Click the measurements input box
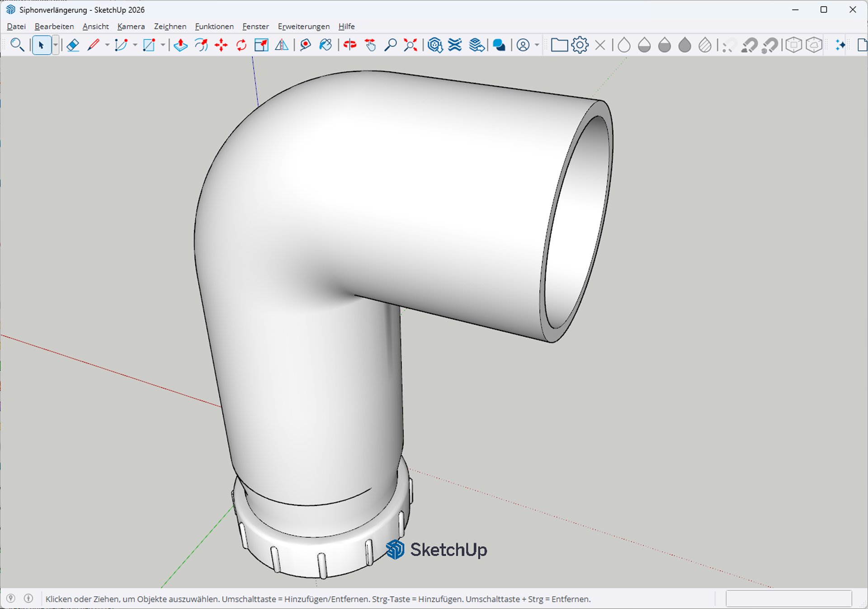The width and height of the screenshot is (868, 609). 789,599
